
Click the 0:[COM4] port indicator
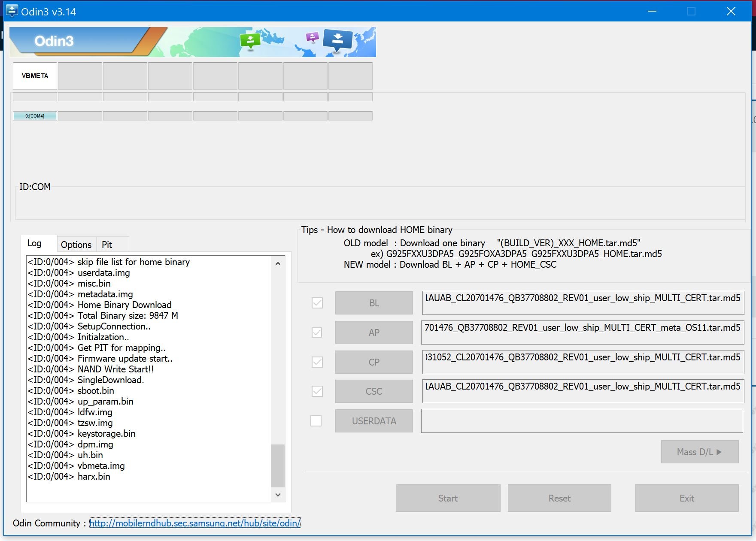click(35, 116)
